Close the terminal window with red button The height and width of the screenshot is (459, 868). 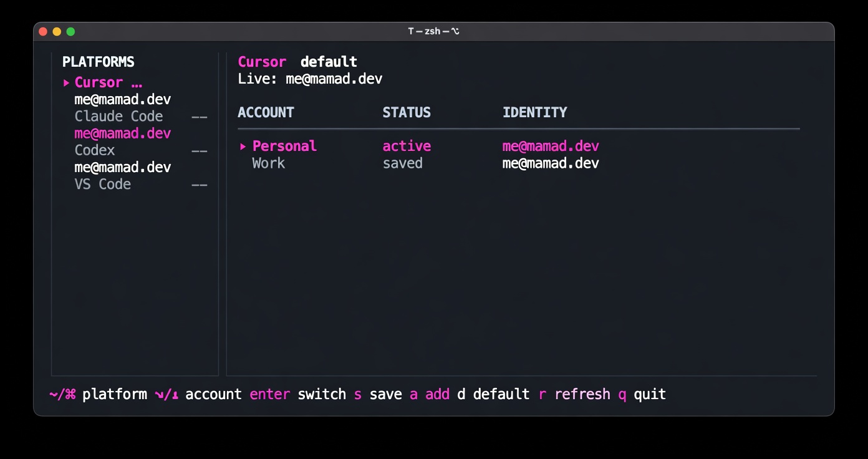tap(43, 31)
